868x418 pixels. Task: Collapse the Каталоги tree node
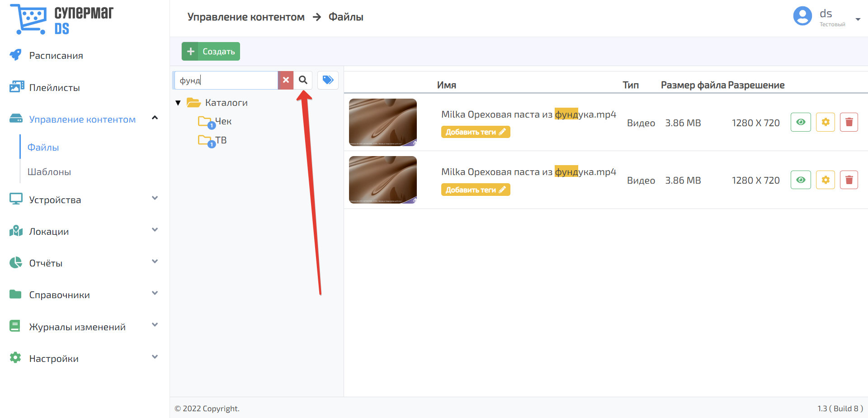(178, 103)
